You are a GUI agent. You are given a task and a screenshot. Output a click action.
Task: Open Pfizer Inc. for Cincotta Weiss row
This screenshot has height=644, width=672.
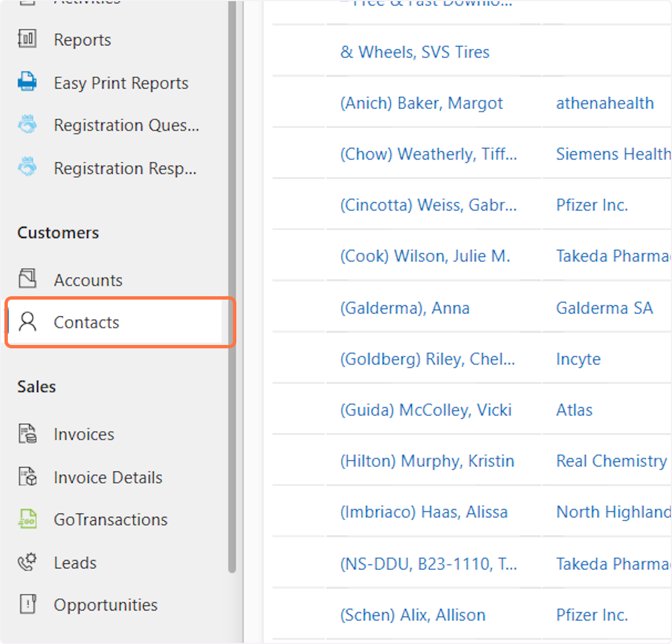592,206
